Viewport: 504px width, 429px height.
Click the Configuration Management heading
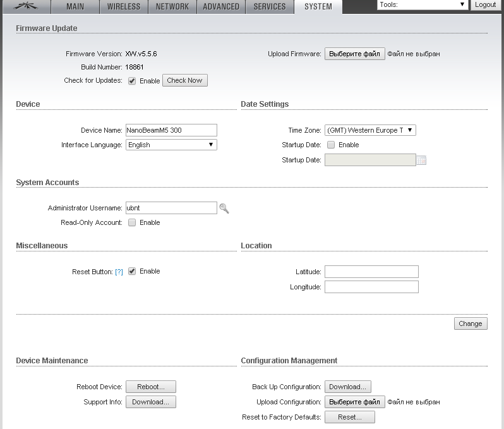click(289, 361)
